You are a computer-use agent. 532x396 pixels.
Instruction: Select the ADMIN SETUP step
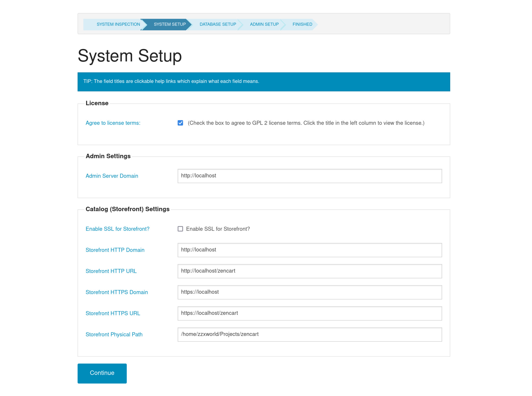click(264, 24)
